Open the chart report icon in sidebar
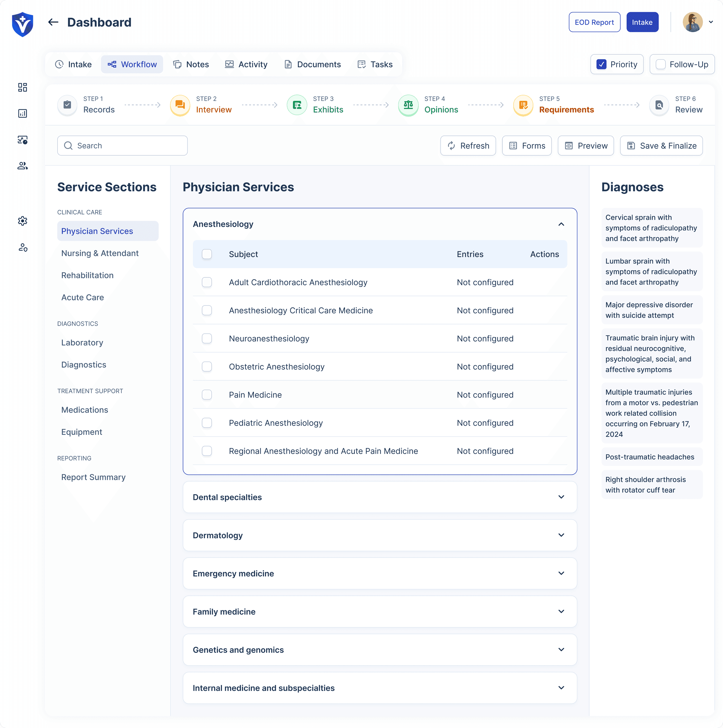The image size is (723, 728). click(23, 113)
